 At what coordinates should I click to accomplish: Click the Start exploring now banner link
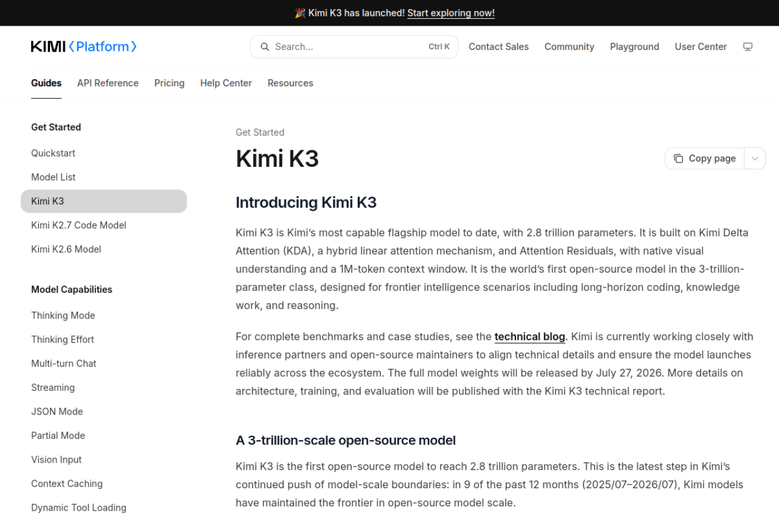(451, 13)
